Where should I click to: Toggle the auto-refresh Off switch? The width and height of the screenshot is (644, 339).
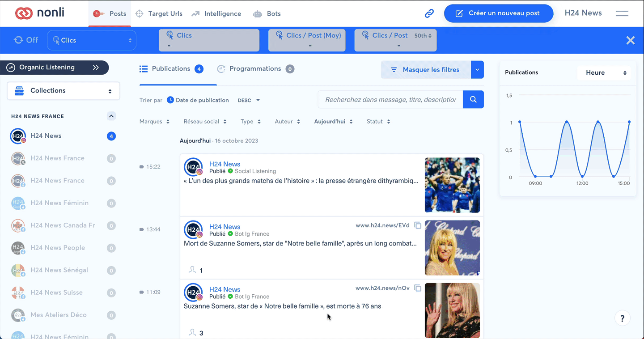26,40
